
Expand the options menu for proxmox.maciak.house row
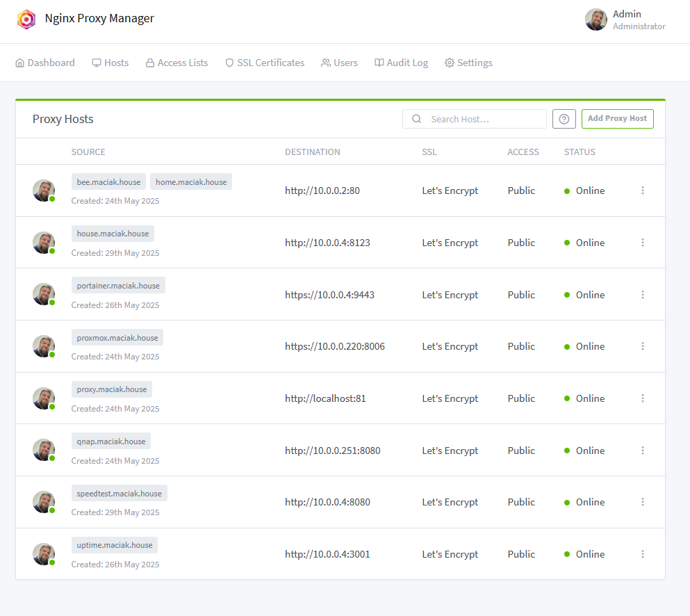pyautogui.click(x=643, y=346)
